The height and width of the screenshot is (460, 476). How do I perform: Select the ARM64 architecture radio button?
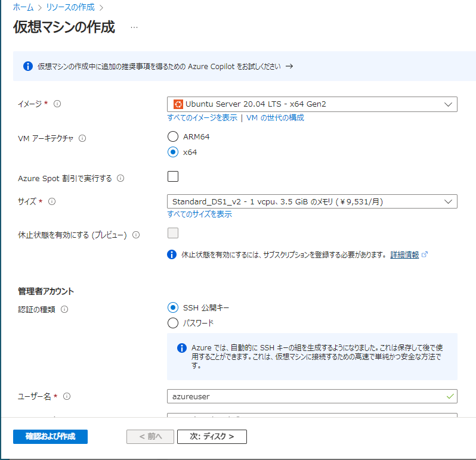point(173,136)
